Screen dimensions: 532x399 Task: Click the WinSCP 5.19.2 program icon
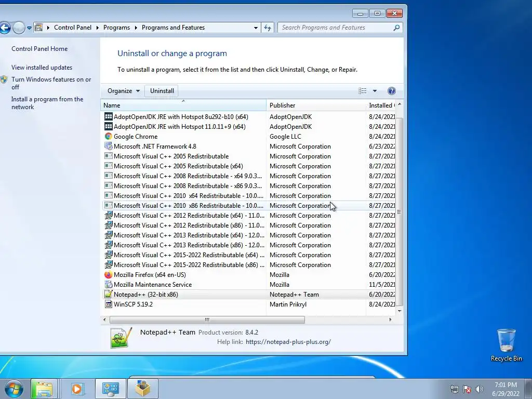point(108,304)
